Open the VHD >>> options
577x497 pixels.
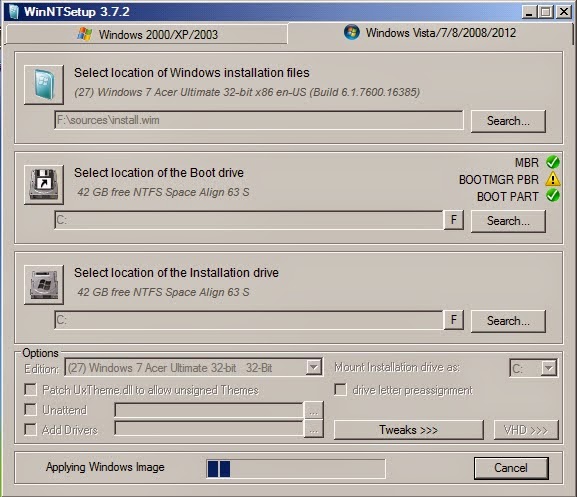coord(526,430)
